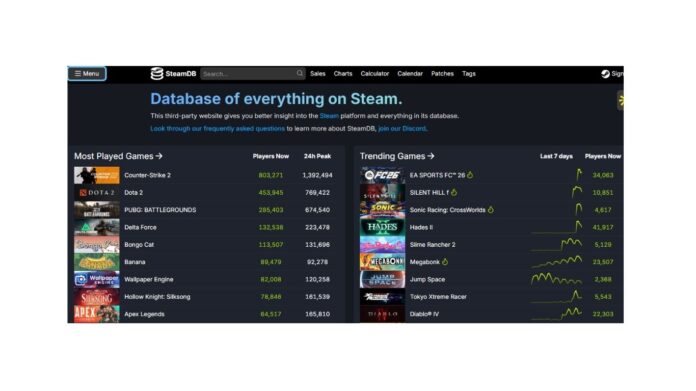This screenshot has width=696, height=391.
Task: Click Hades II players now 41,917
Action: pos(603,227)
